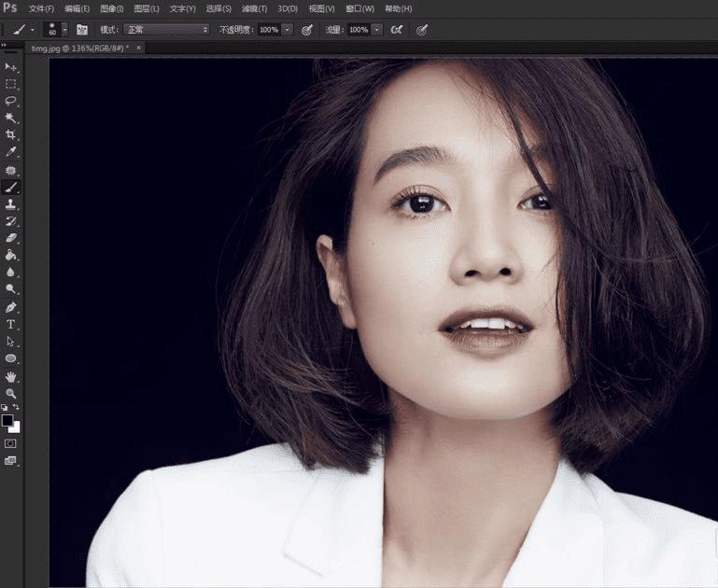Open the flow percentage slider arrow
Viewport: 718px width, 588px height.
[377, 30]
